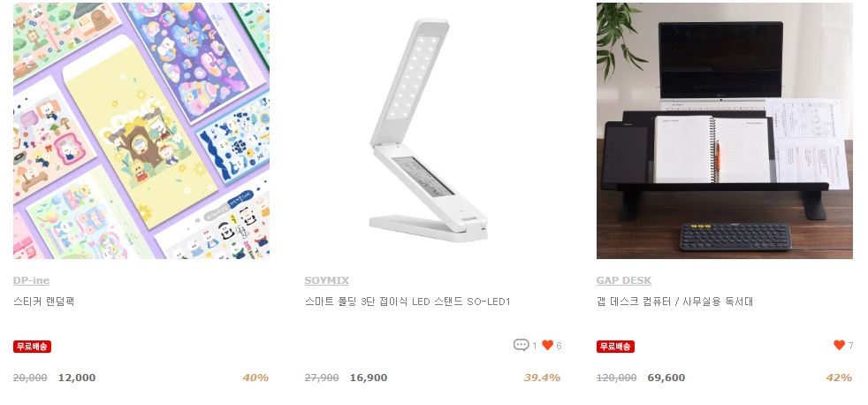Open the SOYMIX brand link
Viewport: 868px width, 405px height.
coord(327,280)
